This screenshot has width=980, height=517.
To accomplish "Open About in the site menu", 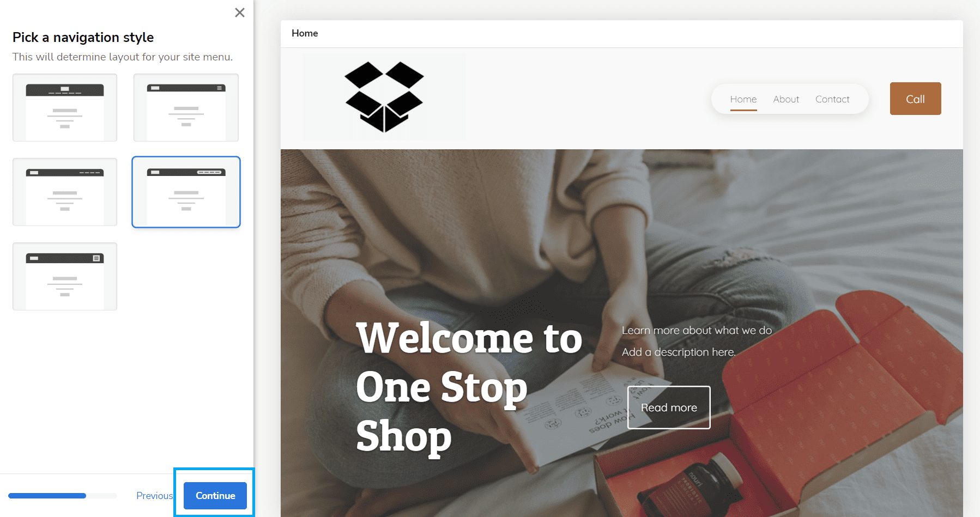I will coord(786,99).
